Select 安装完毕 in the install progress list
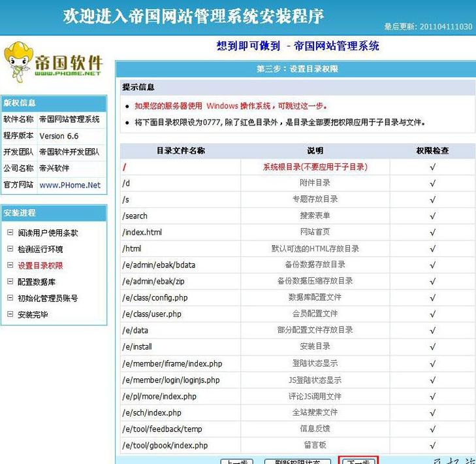Screen dimensions: 476x464 33,315
